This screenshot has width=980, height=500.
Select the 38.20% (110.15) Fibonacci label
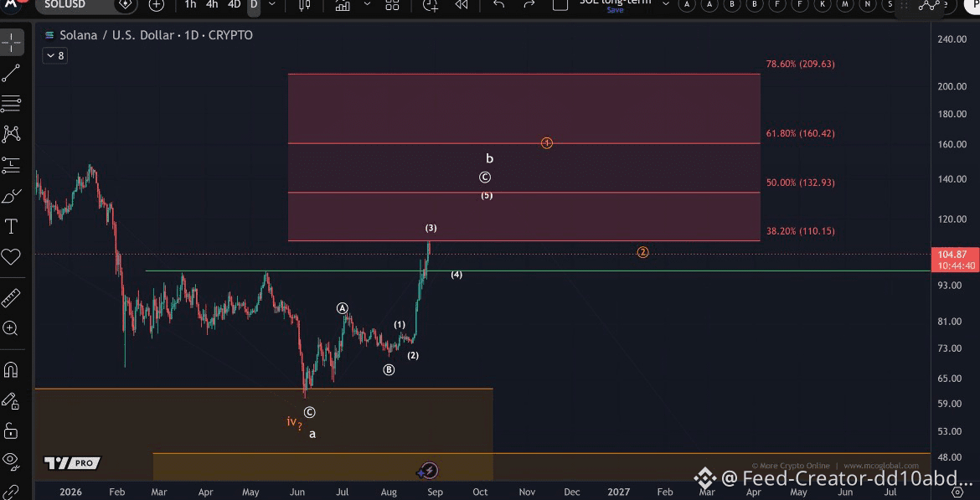coord(800,230)
